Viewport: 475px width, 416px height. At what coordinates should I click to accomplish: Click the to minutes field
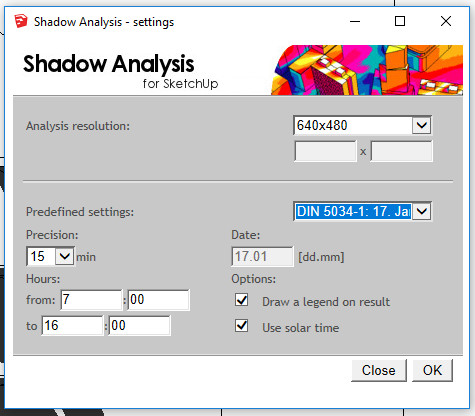pyautogui.click(x=139, y=326)
